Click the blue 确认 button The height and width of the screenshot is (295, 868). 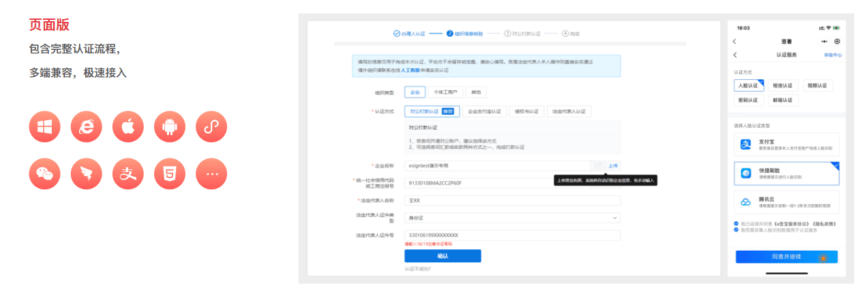click(443, 256)
